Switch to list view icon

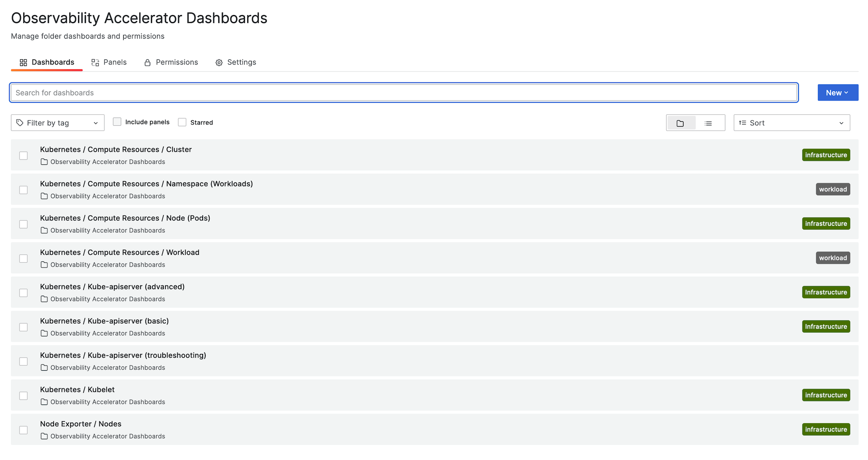point(708,123)
